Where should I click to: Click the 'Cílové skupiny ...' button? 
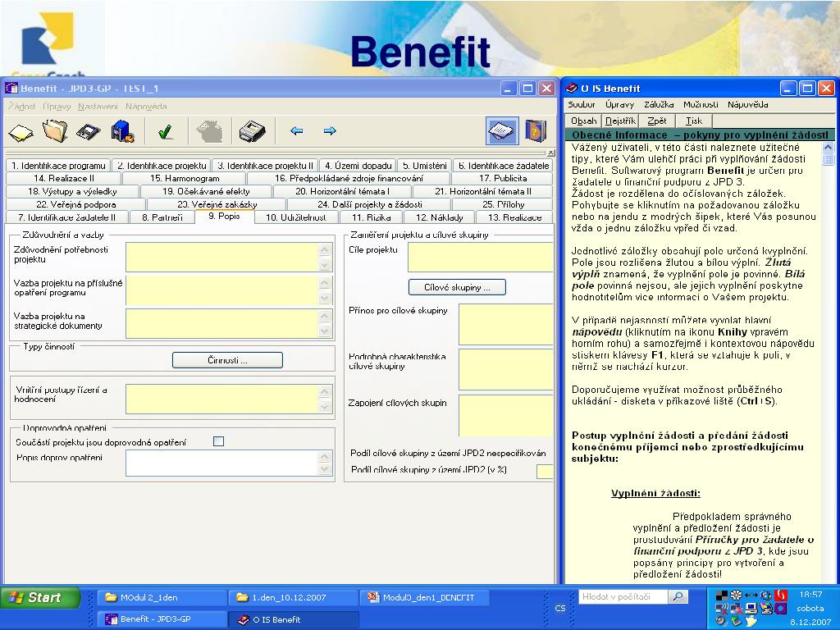click(457, 287)
